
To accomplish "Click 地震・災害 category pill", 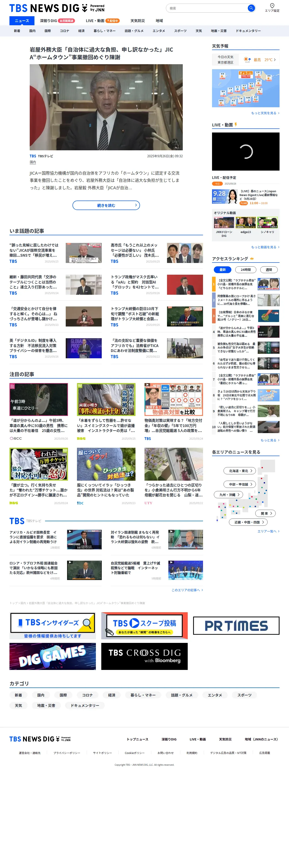I will coord(46,705).
